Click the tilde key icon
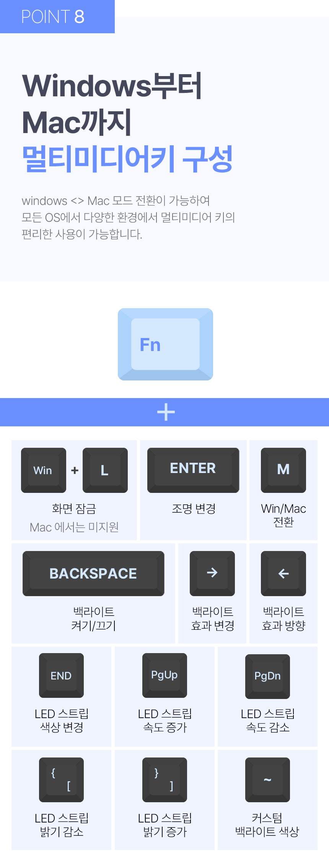The image size is (329, 868). [x=267, y=780]
